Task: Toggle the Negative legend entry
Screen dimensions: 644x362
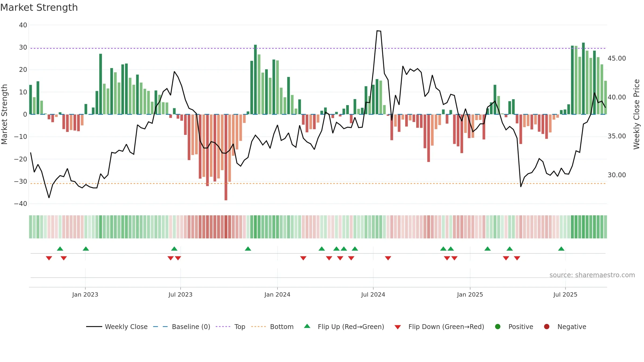Action: point(565,327)
